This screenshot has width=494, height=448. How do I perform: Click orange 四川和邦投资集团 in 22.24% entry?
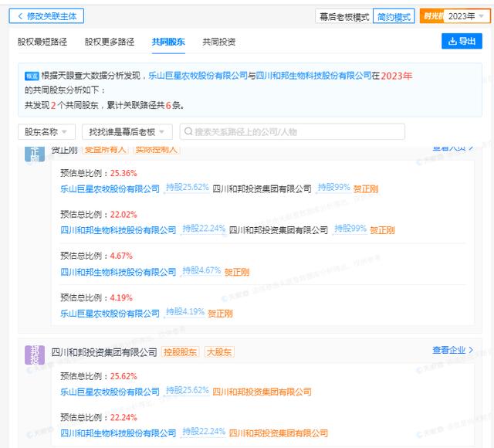[278, 433]
